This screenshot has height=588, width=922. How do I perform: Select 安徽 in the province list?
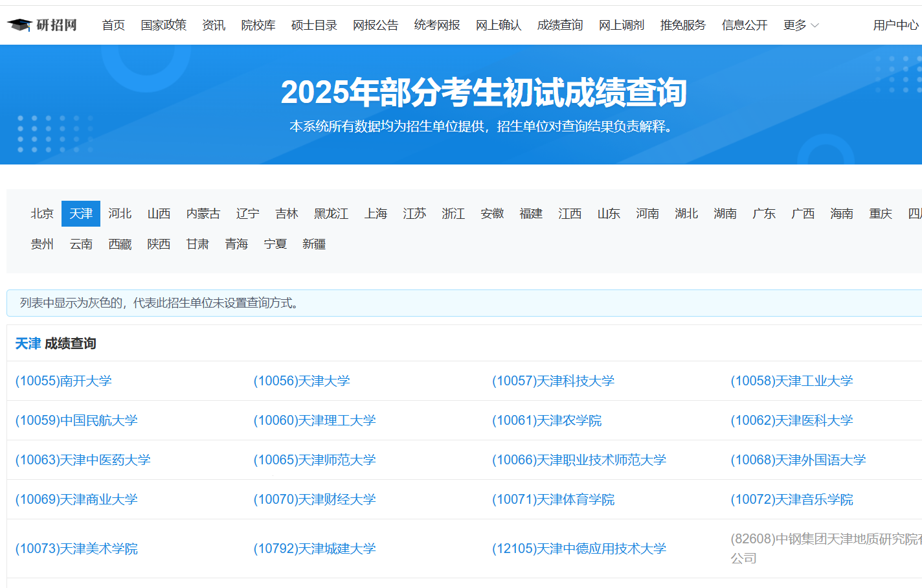click(x=492, y=214)
